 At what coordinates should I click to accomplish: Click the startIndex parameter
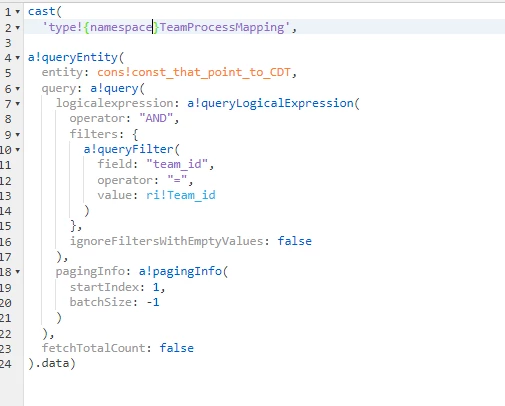(x=104, y=287)
